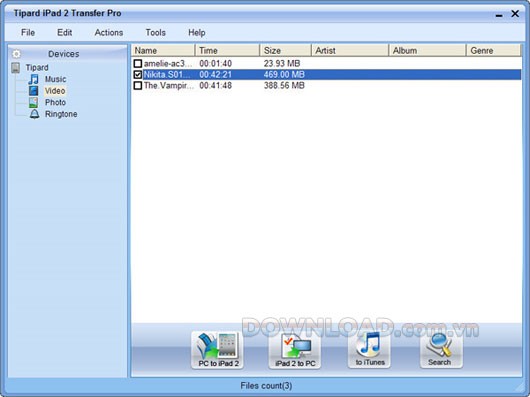Viewport: 530px width, 397px height.
Task: Click the 00:42:21 time value
Action: tap(216, 74)
